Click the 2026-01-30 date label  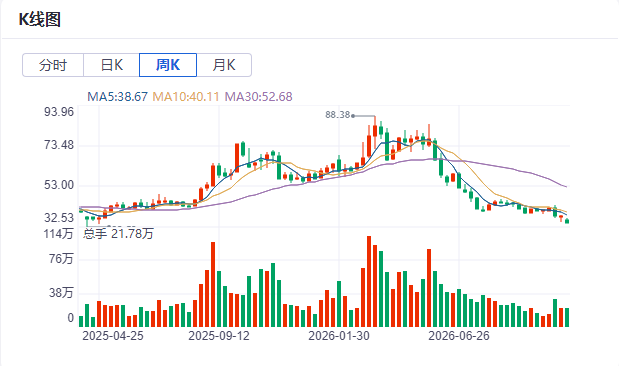339,336
